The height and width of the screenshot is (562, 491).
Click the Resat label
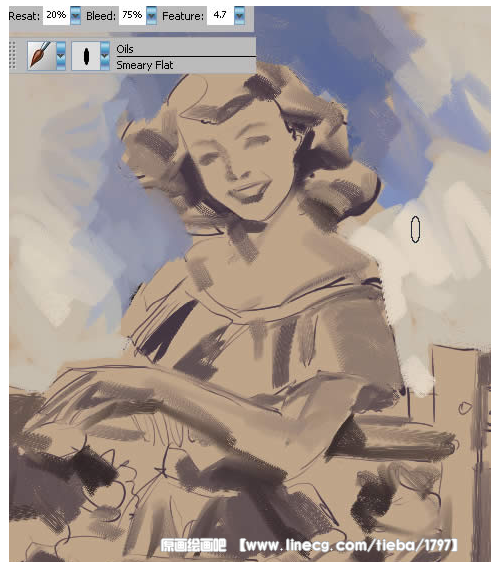point(24,16)
